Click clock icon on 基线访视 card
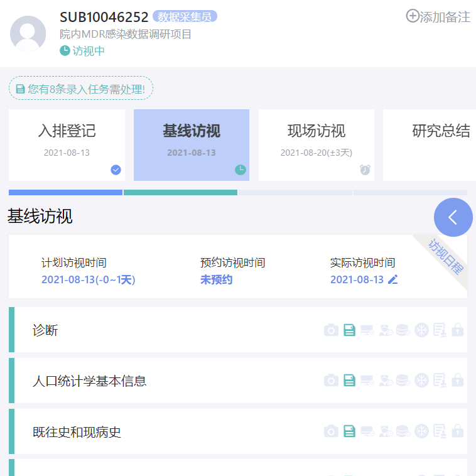 pos(241,170)
